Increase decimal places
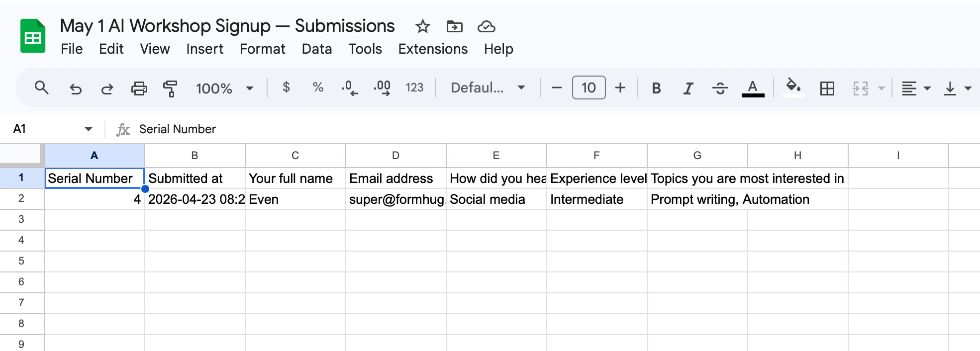This screenshot has width=980, height=351. point(381,88)
